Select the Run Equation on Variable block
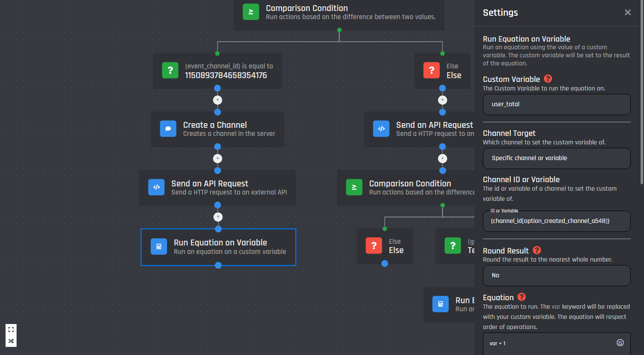644x355 pixels. [218, 247]
